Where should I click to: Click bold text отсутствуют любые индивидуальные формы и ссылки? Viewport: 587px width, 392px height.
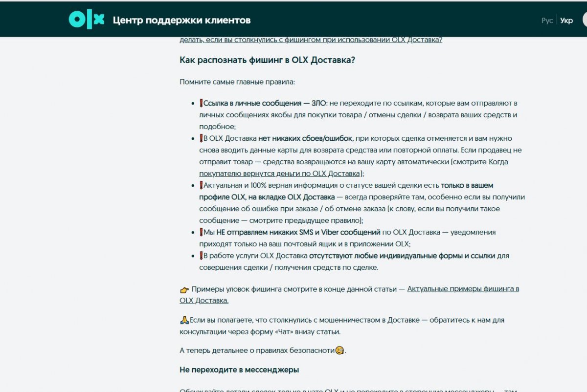coord(402,256)
